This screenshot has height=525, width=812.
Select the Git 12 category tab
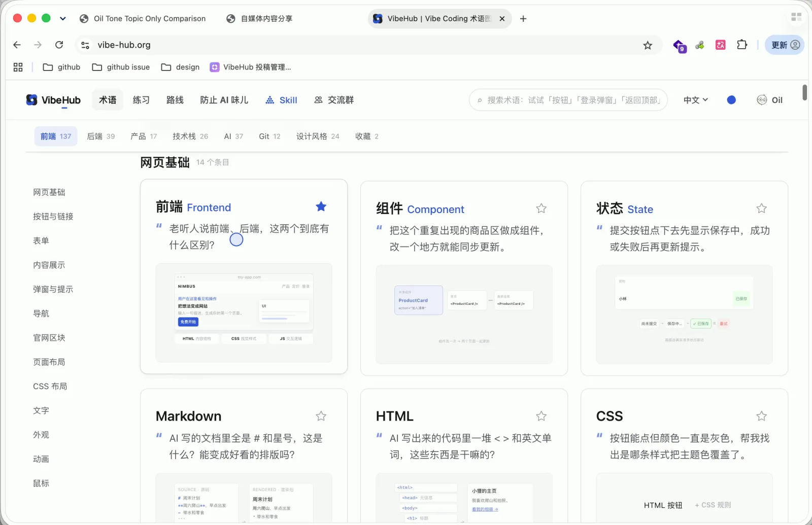click(269, 136)
